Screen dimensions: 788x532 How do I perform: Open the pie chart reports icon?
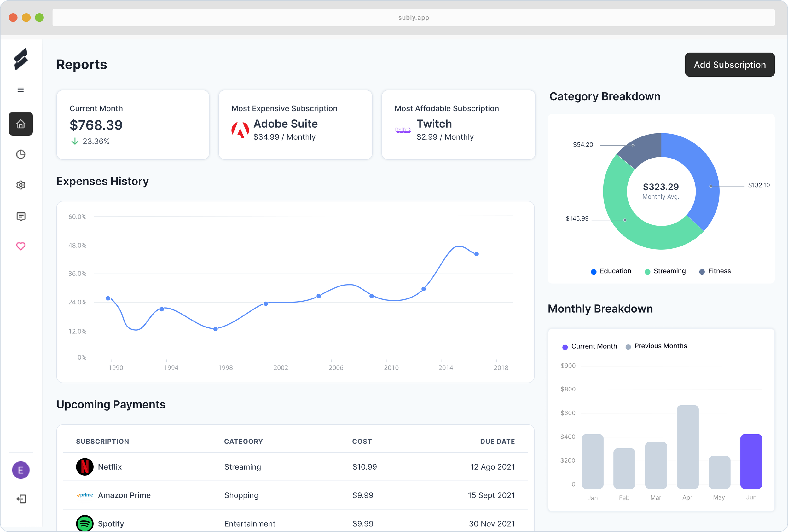pos(21,155)
